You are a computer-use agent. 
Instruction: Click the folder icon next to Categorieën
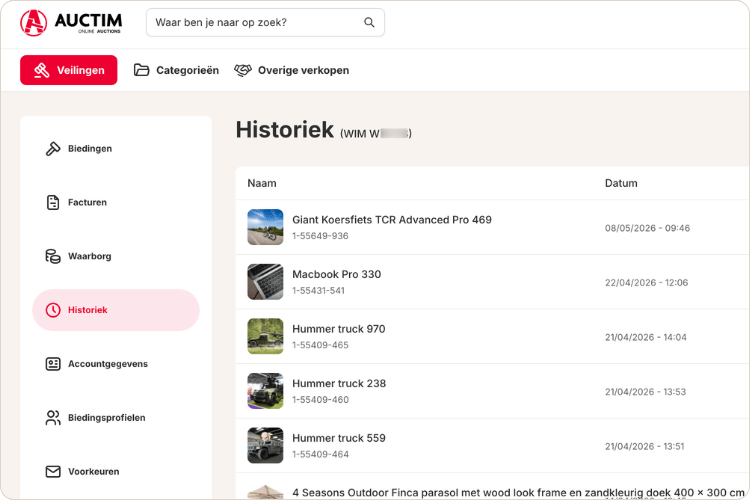pyautogui.click(x=141, y=70)
